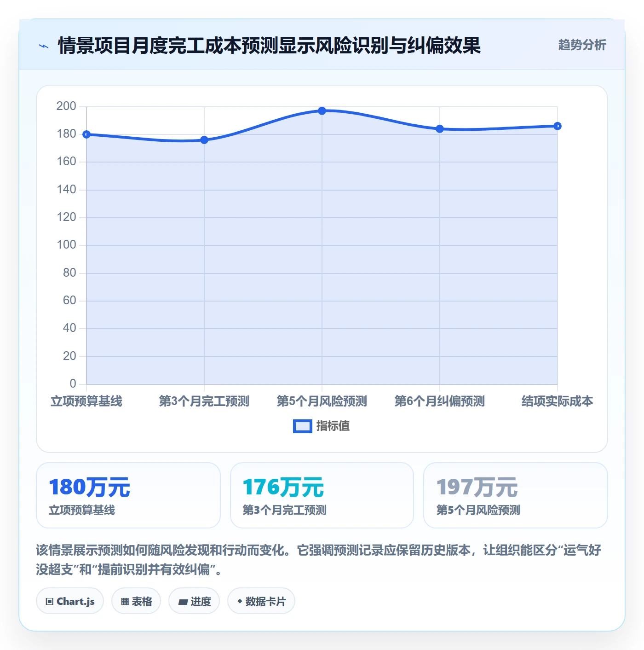The width and height of the screenshot is (644, 650).
Task: Click the 进度 tag chip
Action: point(194,601)
